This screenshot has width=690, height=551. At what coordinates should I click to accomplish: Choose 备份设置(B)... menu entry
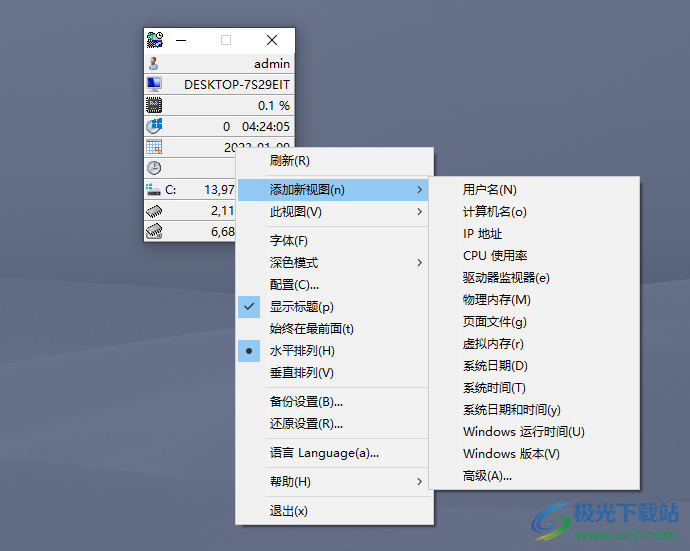334,402
